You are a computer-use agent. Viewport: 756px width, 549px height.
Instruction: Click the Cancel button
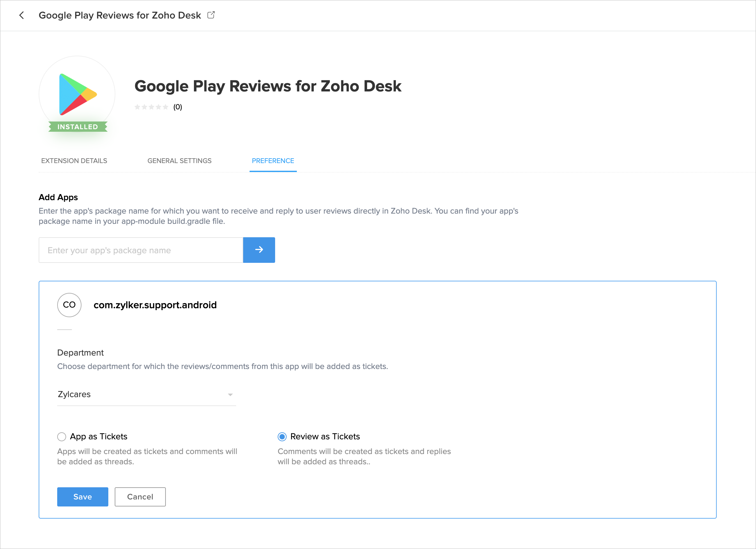tap(140, 497)
